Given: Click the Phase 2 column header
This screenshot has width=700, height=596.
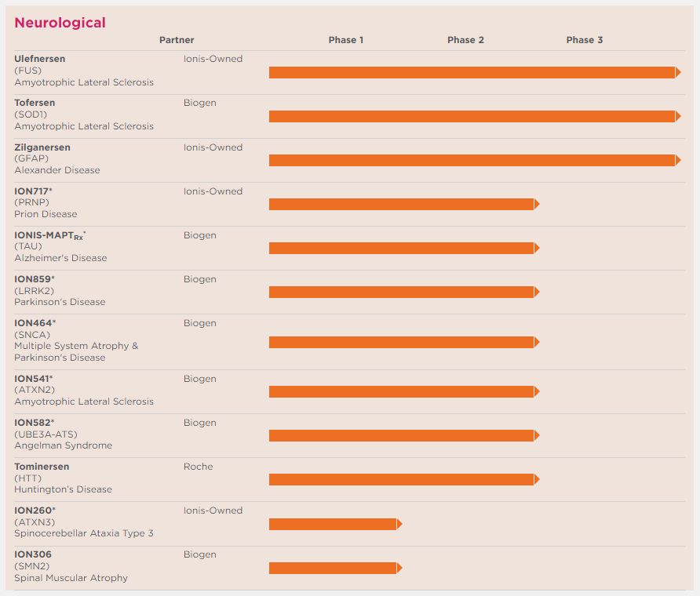Looking at the screenshot, I should [465, 40].
